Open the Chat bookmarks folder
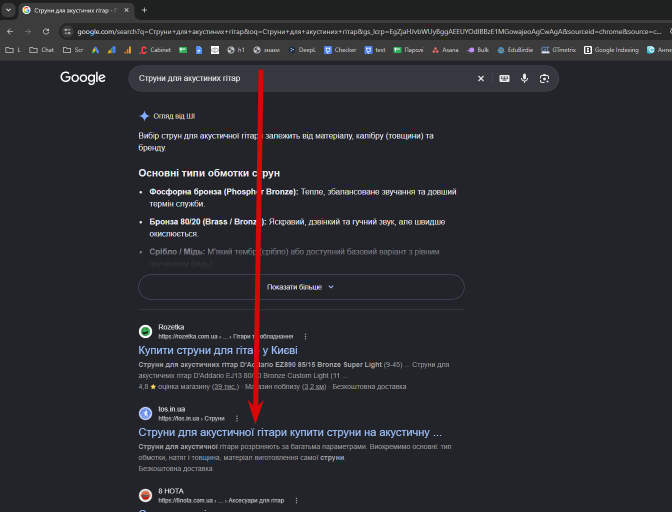The width and height of the screenshot is (672, 512). click(x=42, y=50)
